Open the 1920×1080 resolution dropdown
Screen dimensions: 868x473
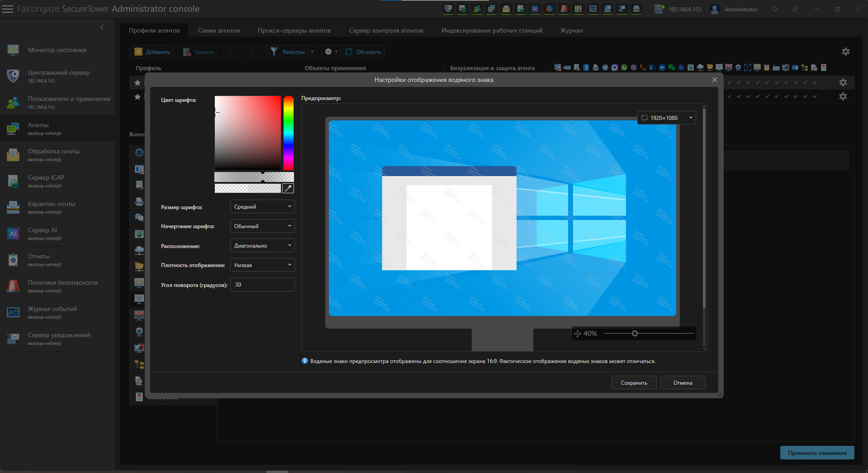point(667,118)
